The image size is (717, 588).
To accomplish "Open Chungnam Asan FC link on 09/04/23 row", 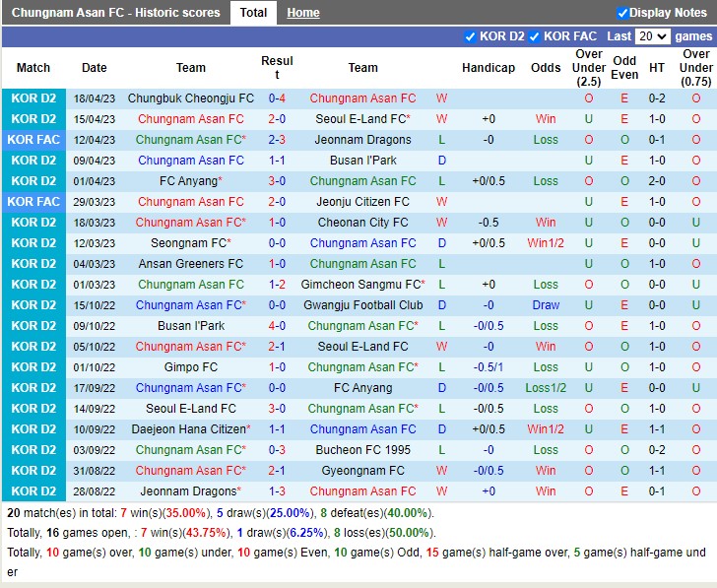I will [191, 161].
